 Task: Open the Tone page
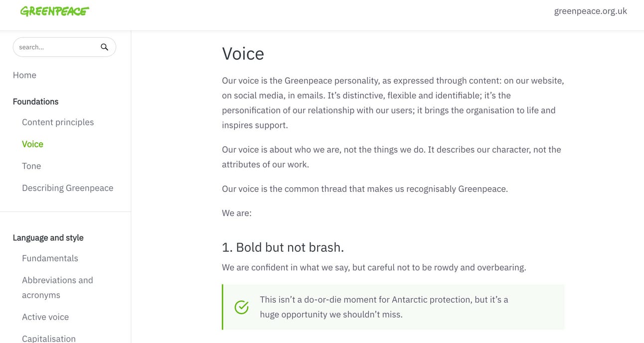(x=31, y=166)
